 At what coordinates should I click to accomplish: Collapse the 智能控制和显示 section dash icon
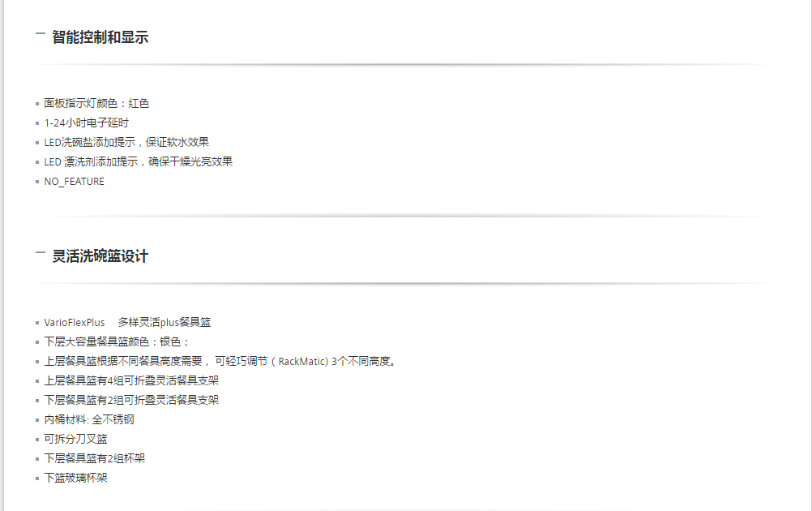[40, 34]
